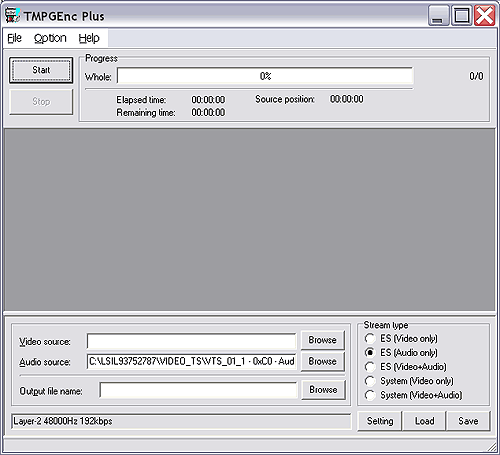
Task: Click the Audio source path field
Action: click(191, 361)
